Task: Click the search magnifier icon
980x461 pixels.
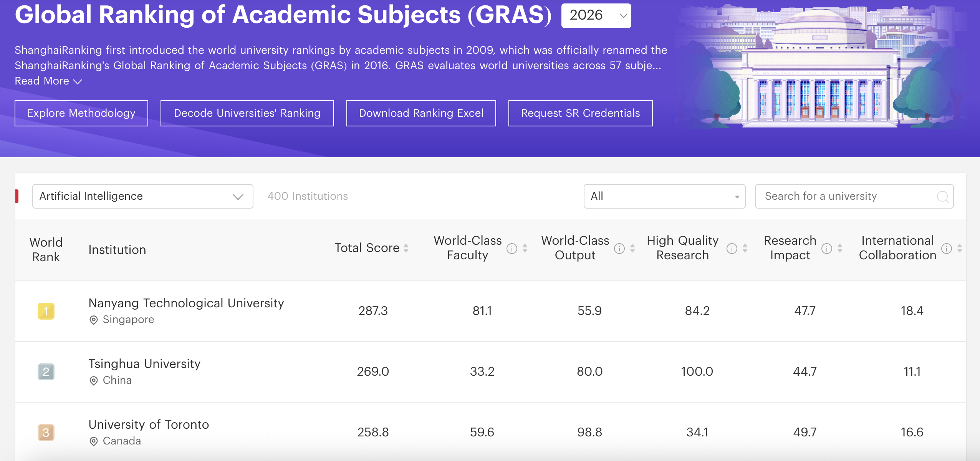Action: [x=943, y=197]
